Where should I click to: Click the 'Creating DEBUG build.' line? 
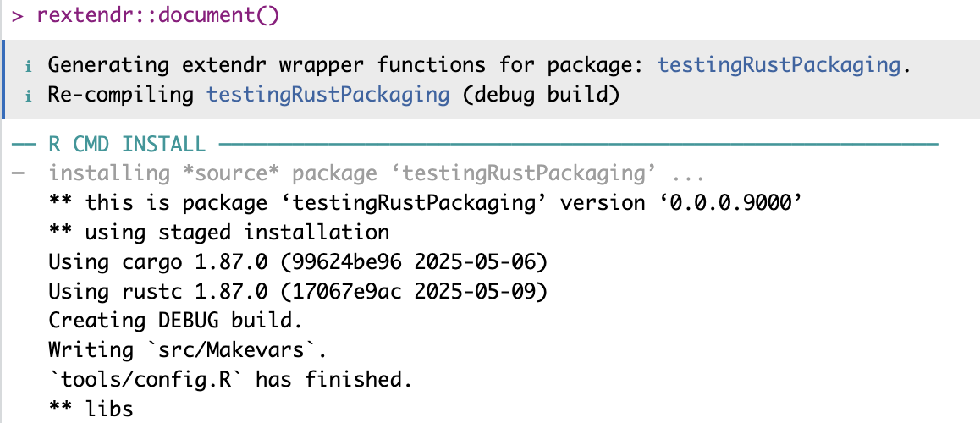175,321
